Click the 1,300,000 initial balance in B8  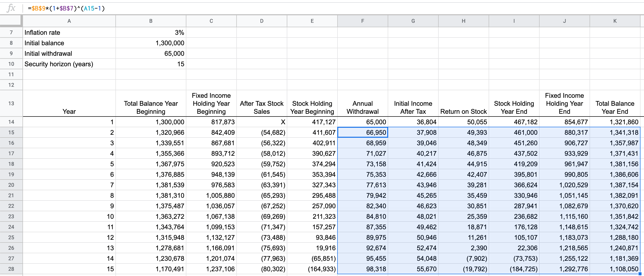(151, 43)
